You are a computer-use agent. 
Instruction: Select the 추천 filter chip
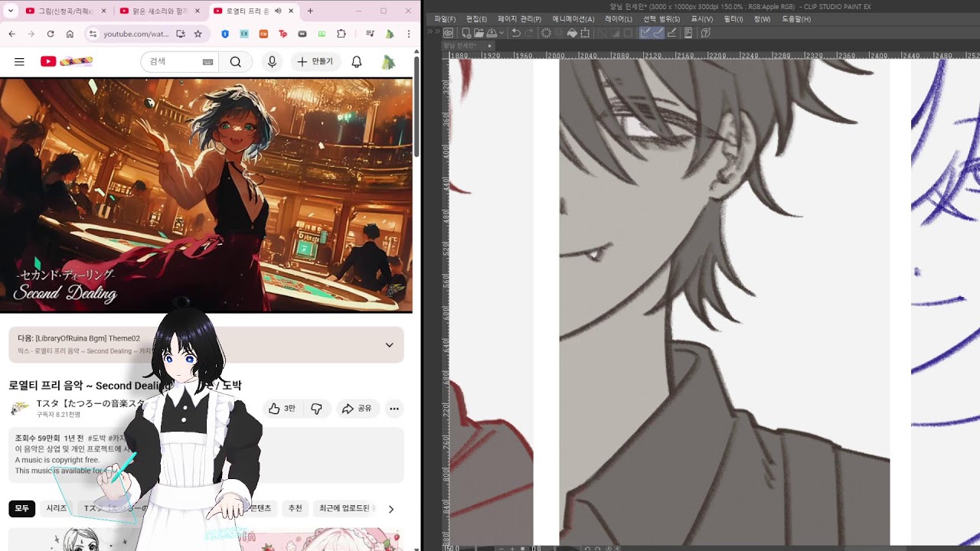pyautogui.click(x=295, y=508)
